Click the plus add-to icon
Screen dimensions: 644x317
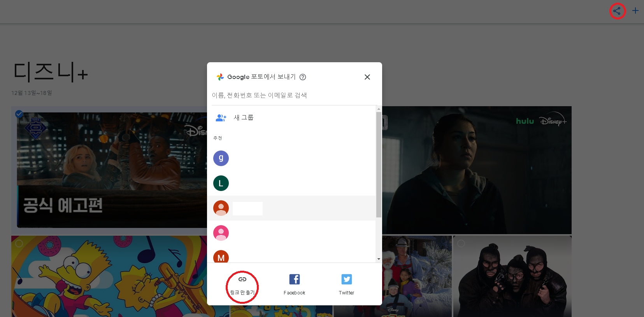(635, 11)
